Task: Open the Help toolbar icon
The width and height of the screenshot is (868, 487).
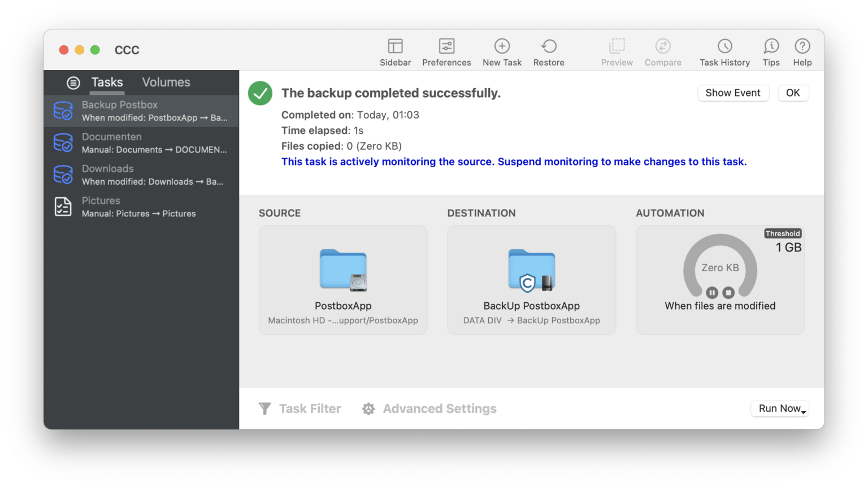Action: click(802, 46)
